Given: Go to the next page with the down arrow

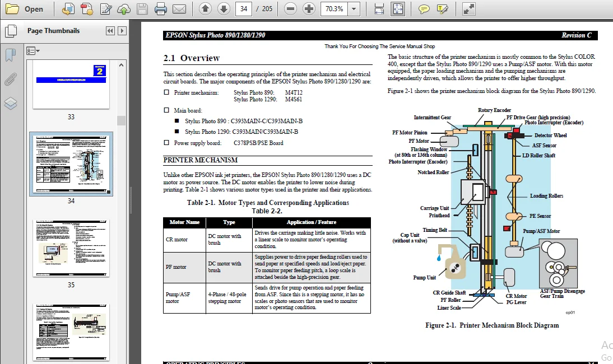Looking at the screenshot, I should pyautogui.click(x=224, y=8).
